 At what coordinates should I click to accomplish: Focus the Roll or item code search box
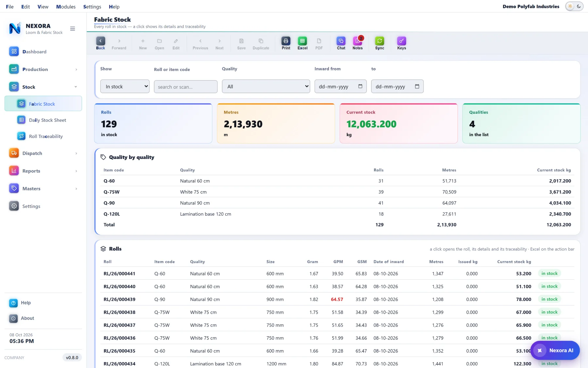[186, 87]
